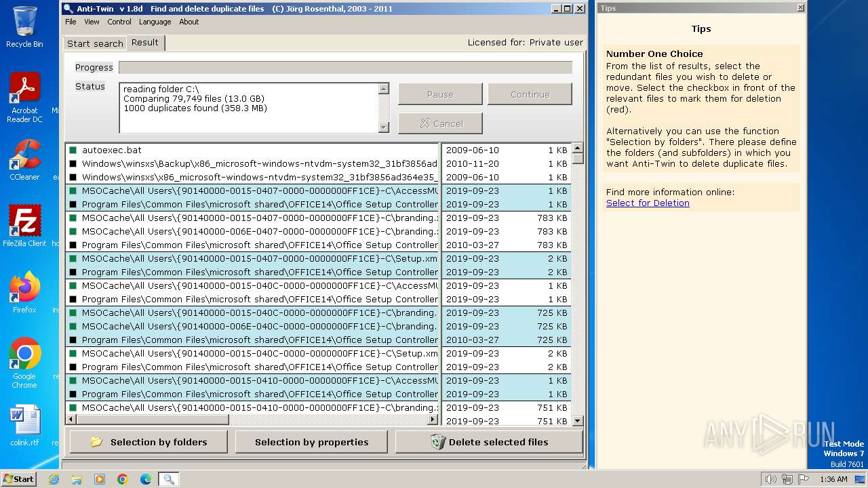Click the Edge icon in the taskbar
Screen dimensions: 868x488
pos(146,479)
